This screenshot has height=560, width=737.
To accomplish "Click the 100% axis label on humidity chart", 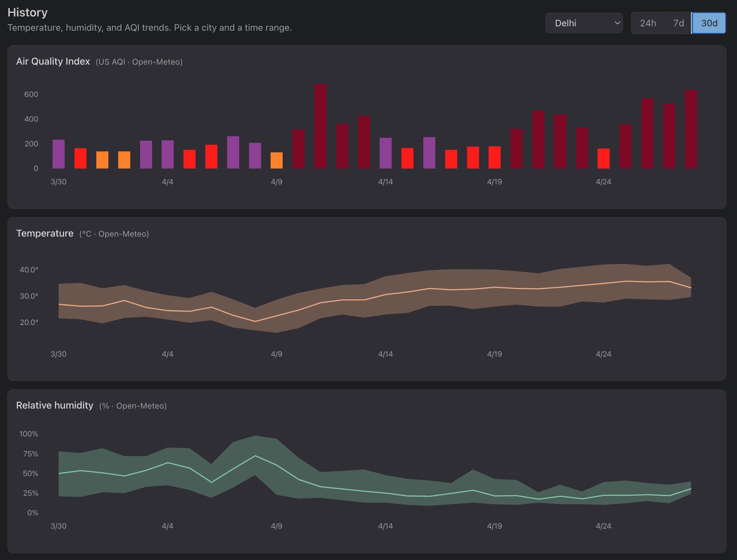I will tap(28, 434).
